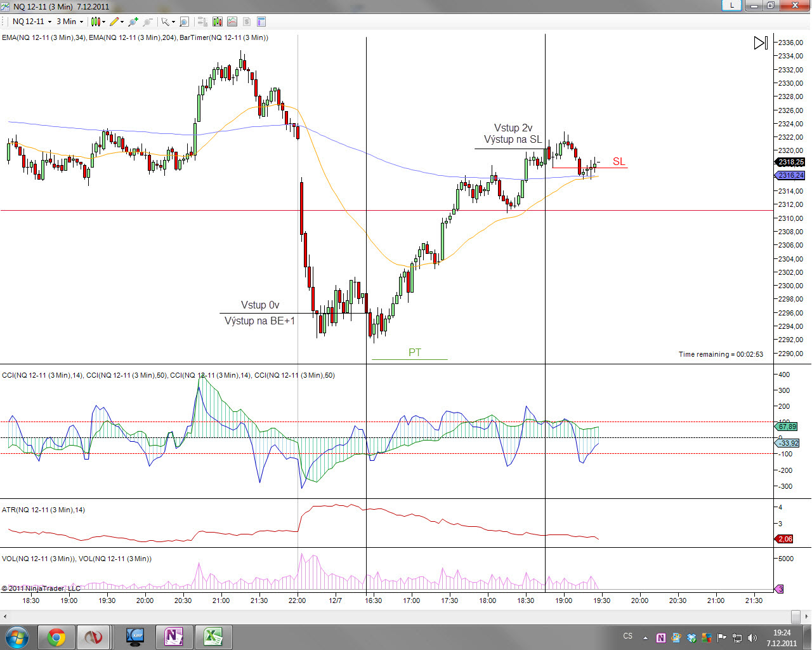
Task: Open the Windows Start menu
Action: coord(16,637)
